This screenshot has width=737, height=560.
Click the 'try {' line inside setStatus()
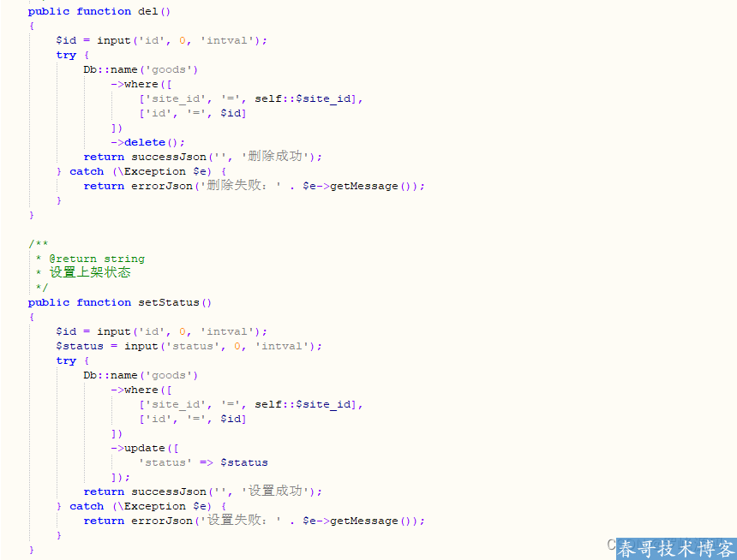pos(72,360)
